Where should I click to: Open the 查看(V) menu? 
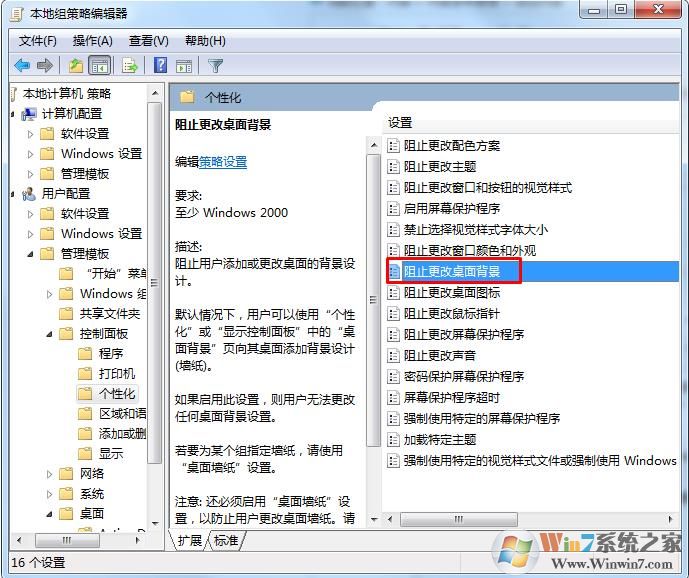tap(149, 41)
